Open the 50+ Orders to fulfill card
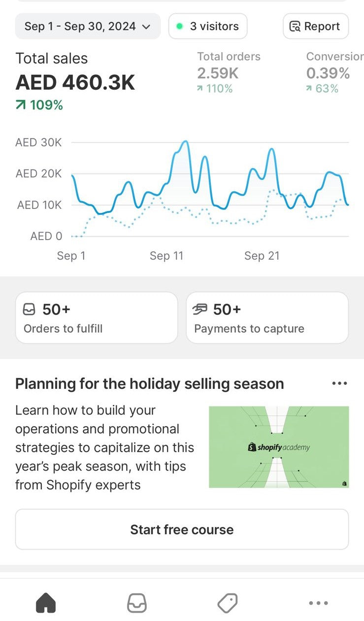Viewport: 364px width, 621px height. [97, 318]
